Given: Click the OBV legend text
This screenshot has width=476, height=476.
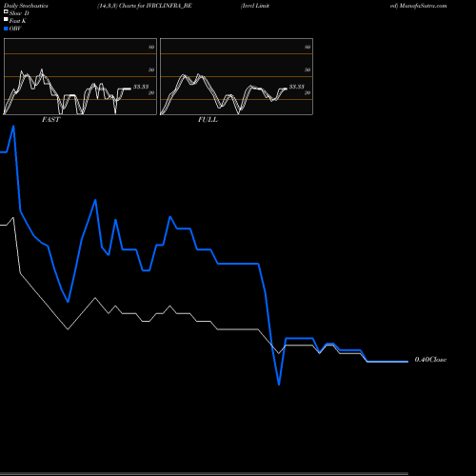Looking at the screenshot, I should [15, 29].
